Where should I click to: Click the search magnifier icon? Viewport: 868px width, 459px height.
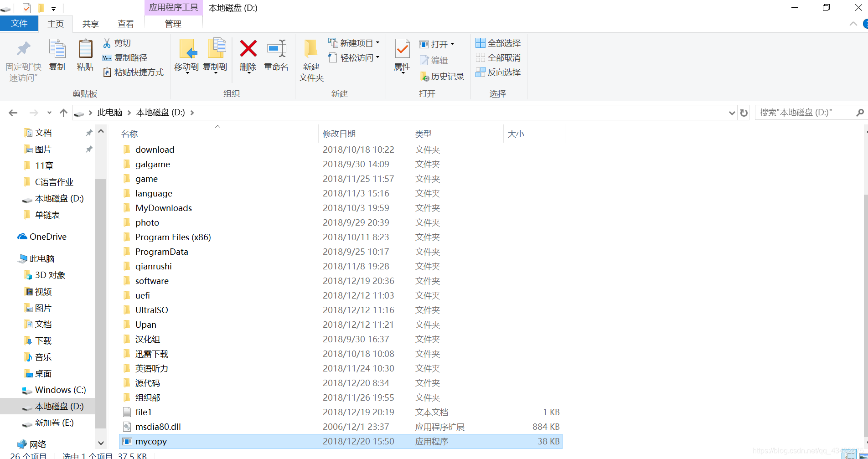(860, 113)
